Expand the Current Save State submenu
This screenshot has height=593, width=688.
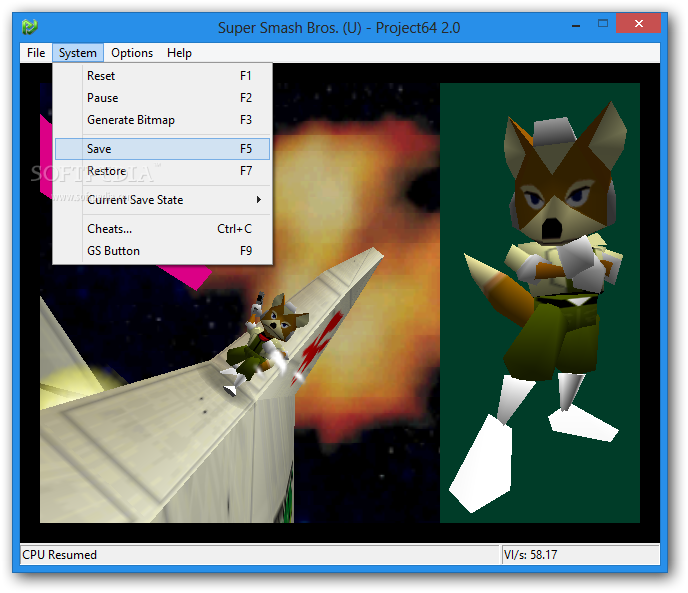click(x=162, y=200)
